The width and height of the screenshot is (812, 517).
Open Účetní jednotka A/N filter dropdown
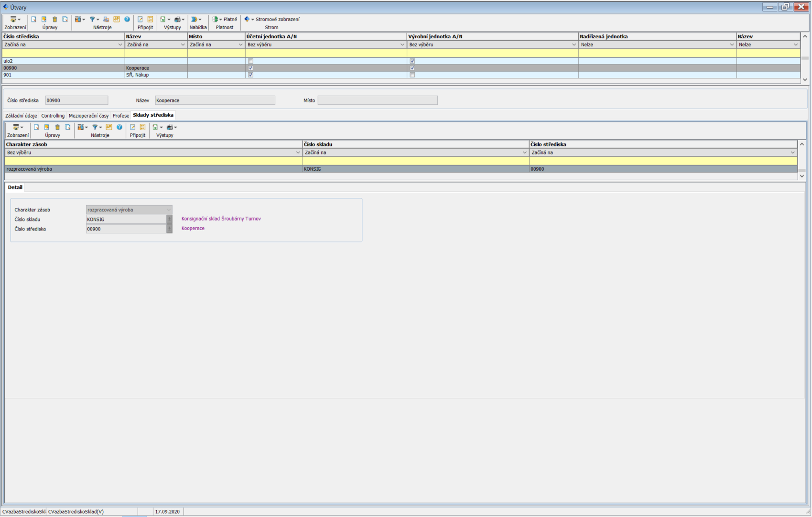pyautogui.click(x=402, y=44)
